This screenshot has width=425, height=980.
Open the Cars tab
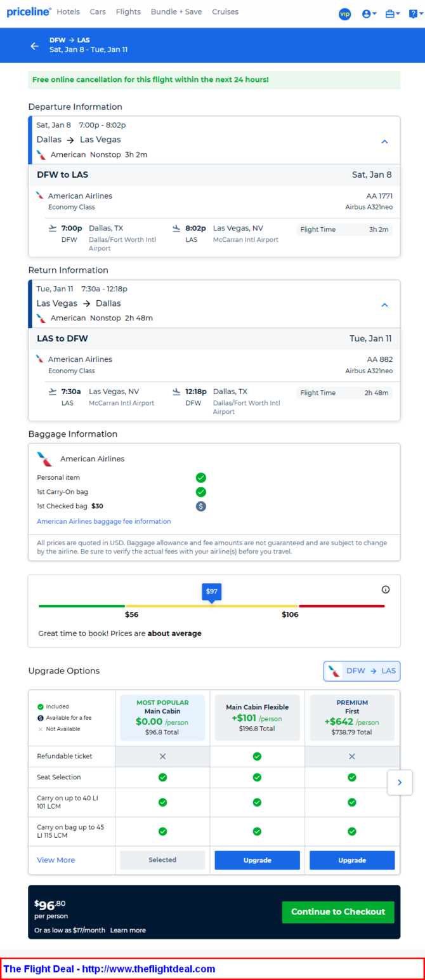98,12
